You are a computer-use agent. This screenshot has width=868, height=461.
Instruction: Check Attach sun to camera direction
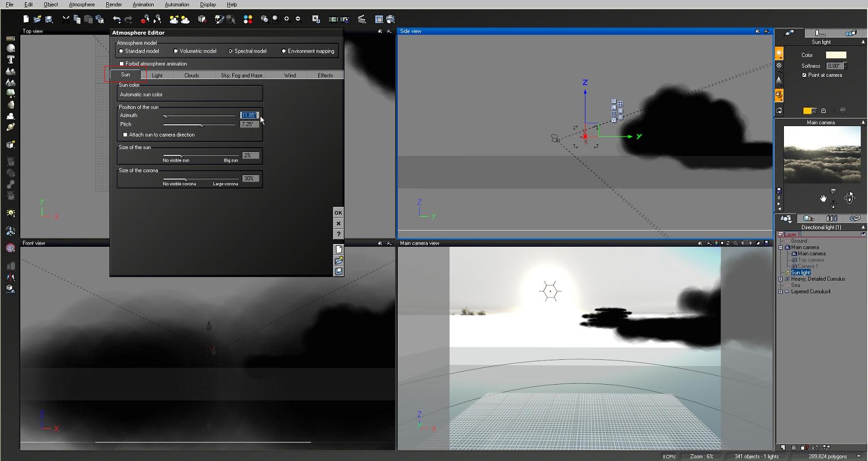[x=125, y=135]
